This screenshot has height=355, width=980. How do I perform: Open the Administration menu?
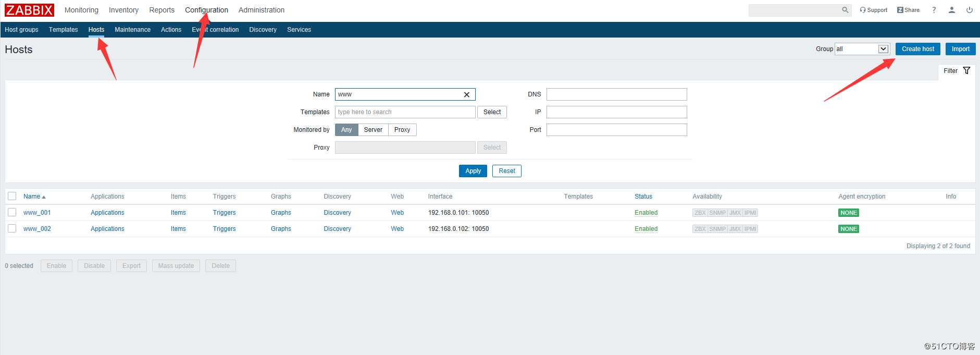tap(262, 10)
